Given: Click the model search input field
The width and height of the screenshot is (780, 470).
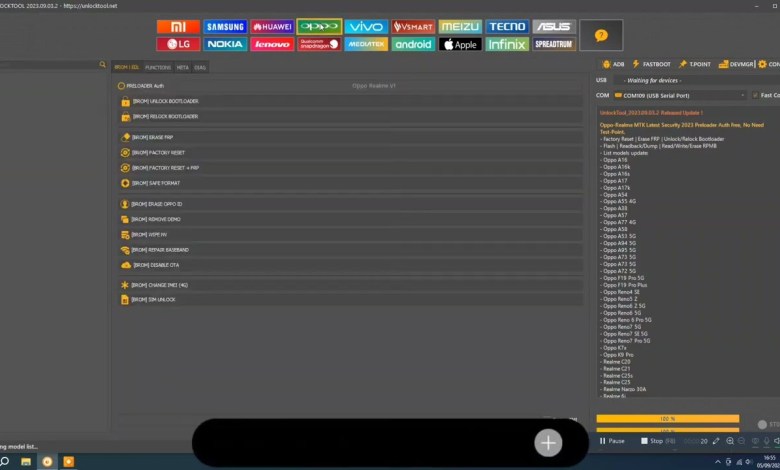Looking at the screenshot, I should (x=49, y=64).
